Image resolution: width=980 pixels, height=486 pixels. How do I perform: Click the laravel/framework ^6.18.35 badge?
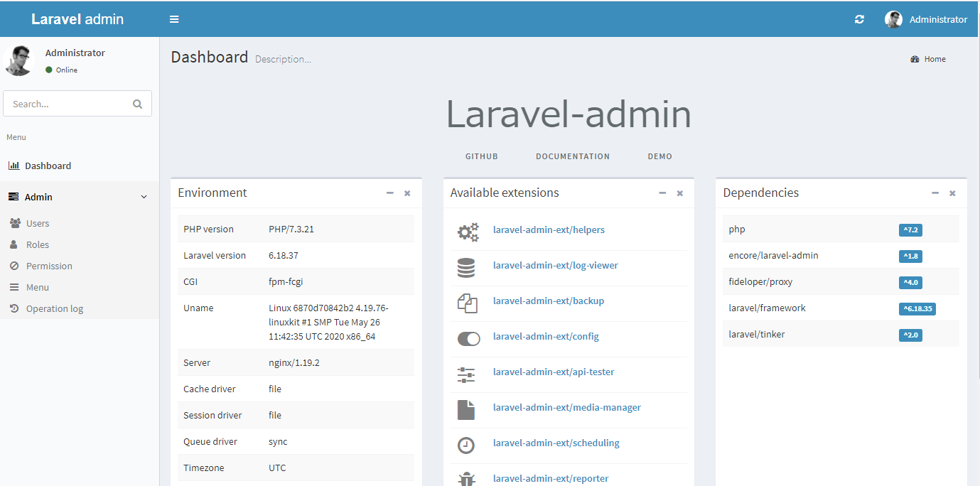[917, 309]
